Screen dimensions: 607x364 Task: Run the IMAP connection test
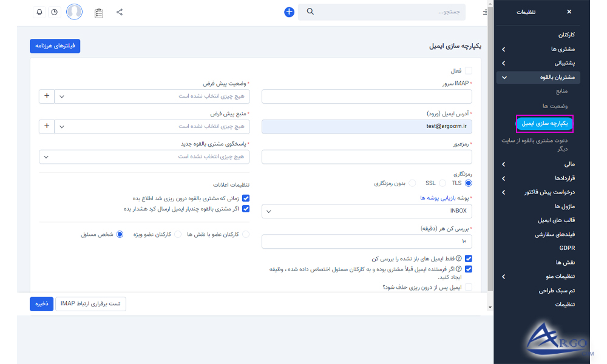(90, 304)
